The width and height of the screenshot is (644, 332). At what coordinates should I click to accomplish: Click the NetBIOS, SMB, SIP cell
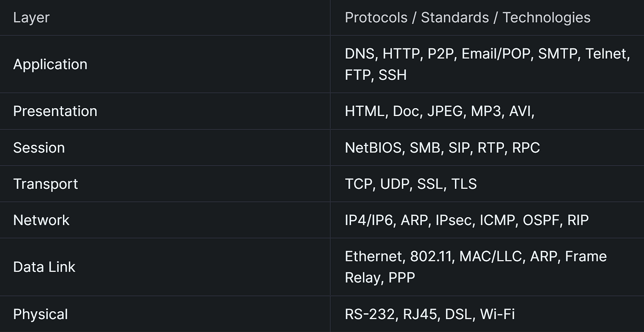487,147
